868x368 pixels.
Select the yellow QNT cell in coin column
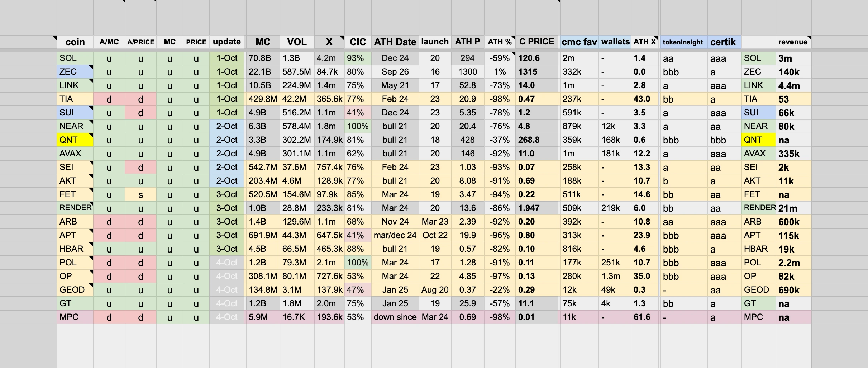tap(75, 140)
